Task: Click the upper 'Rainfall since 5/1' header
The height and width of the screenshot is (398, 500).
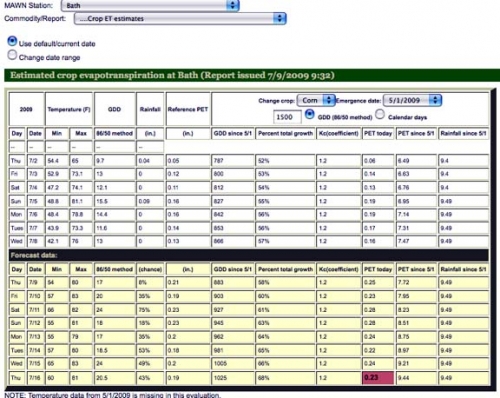Action: click(463, 134)
